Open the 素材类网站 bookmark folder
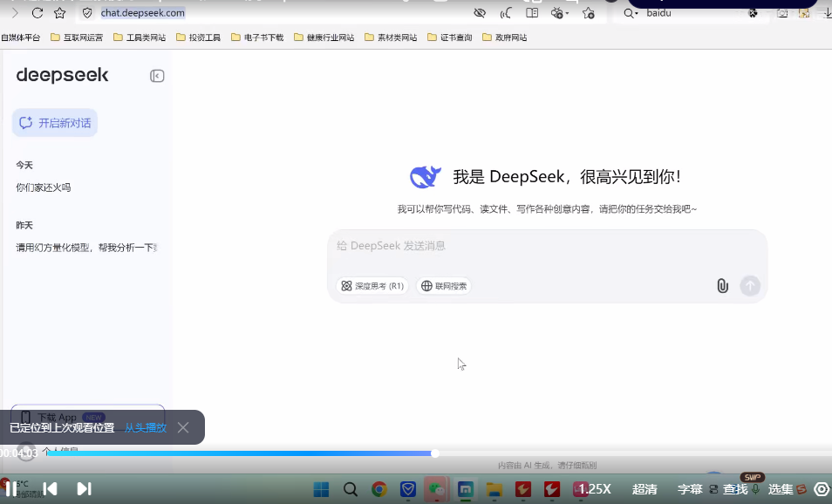This screenshot has height=504, width=832. pyautogui.click(x=391, y=37)
